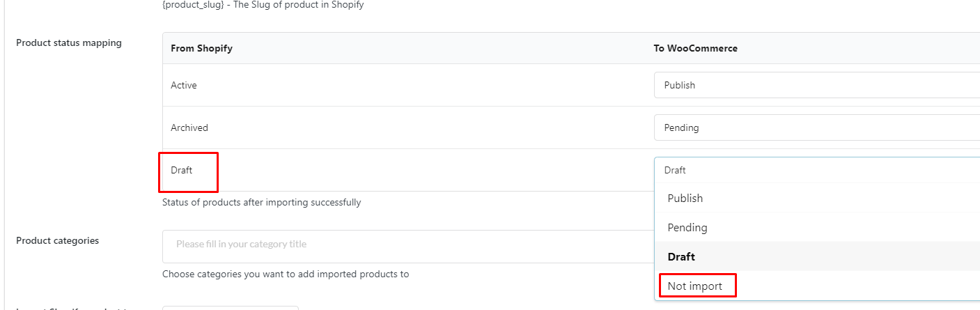This screenshot has width=980, height=310.
Task: Click the cut-off label below Product categories
Action: pyautogui.click(x=69, y=308)
